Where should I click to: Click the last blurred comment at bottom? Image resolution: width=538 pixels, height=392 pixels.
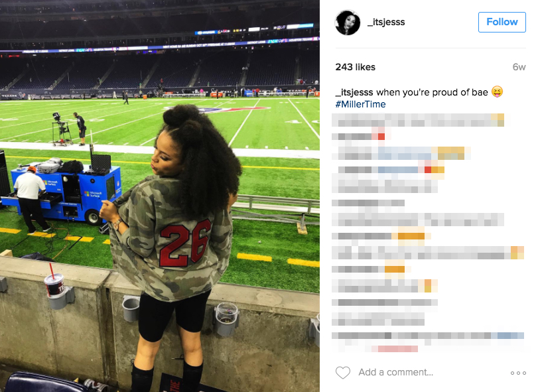pos(428,342)
